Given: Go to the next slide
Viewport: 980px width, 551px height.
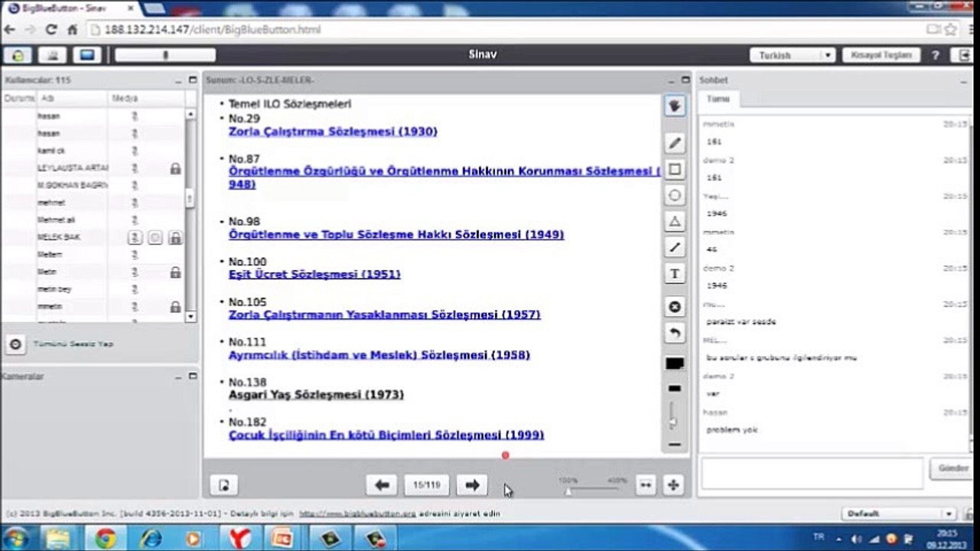Looking at the screenshot, I should (x=472, y=484).
